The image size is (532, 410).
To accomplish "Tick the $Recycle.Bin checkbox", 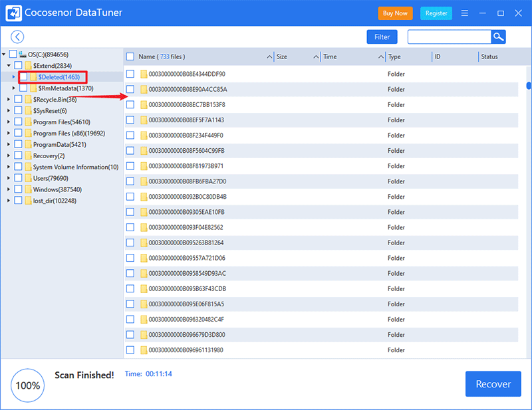I will (x=19, y=100).
